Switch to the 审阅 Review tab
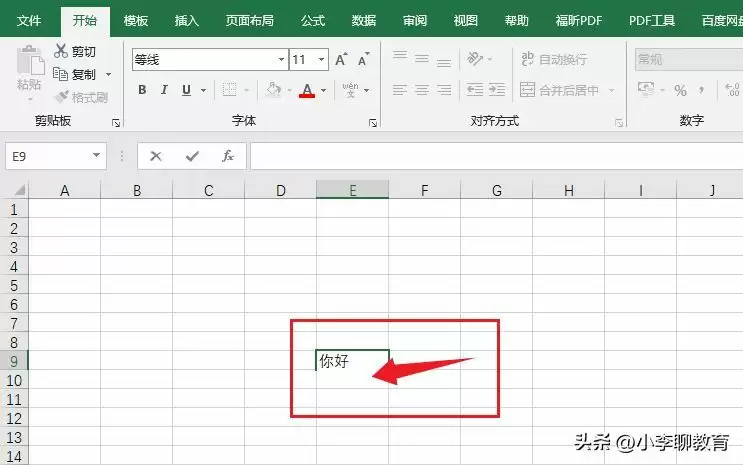 [x=415, y=20]
